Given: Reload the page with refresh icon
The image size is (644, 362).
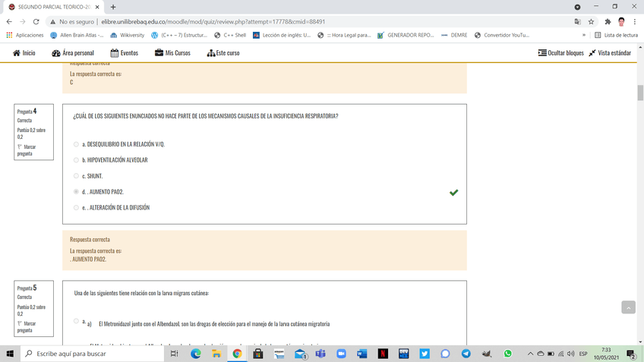Looking at the screenshot, I should pos(36,22).
